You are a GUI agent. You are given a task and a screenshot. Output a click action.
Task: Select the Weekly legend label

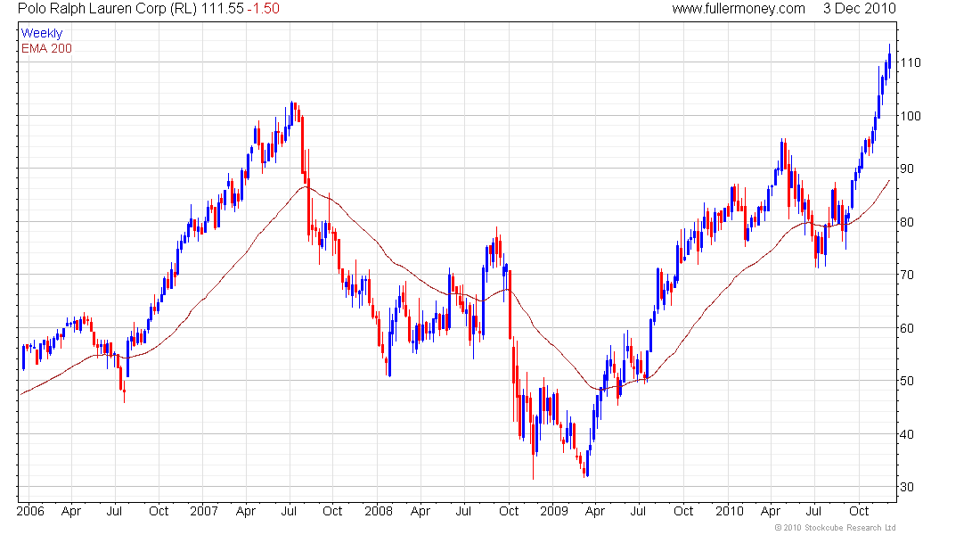[41, 34]
